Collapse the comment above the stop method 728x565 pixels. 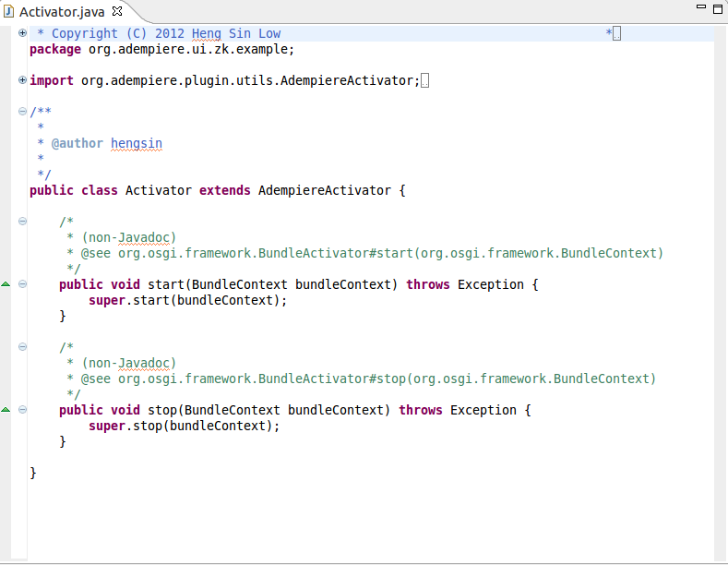pyautogui.click(x=22, y=347)
